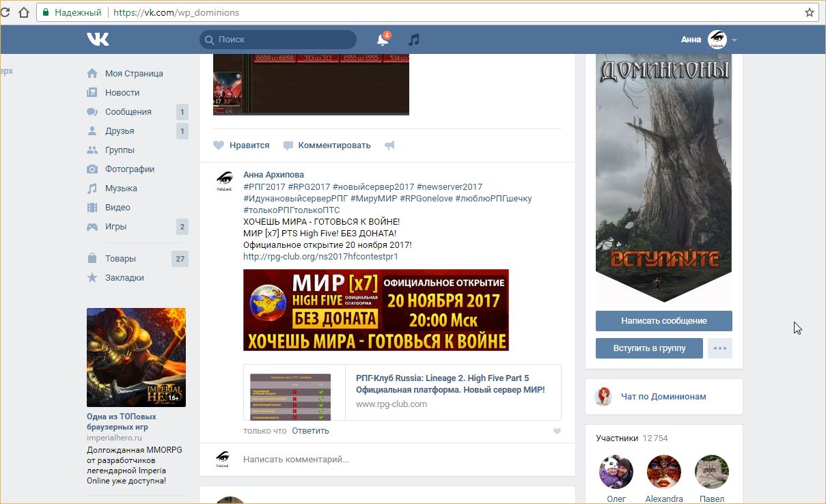826x504 pixels.
Task: Open the Анна account dropdown arrow
Action: [734, 40]
